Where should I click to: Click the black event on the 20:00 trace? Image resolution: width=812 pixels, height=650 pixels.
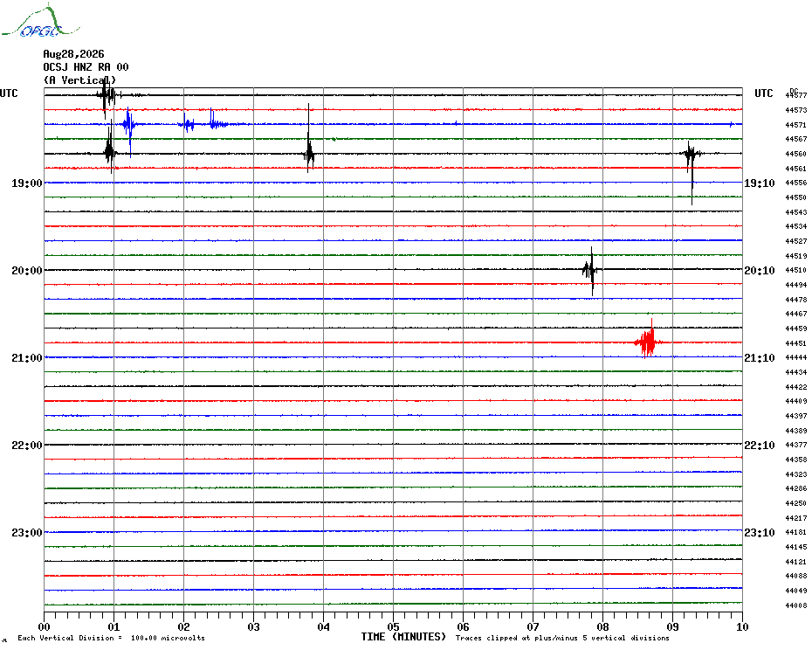[x=590, y=270]
